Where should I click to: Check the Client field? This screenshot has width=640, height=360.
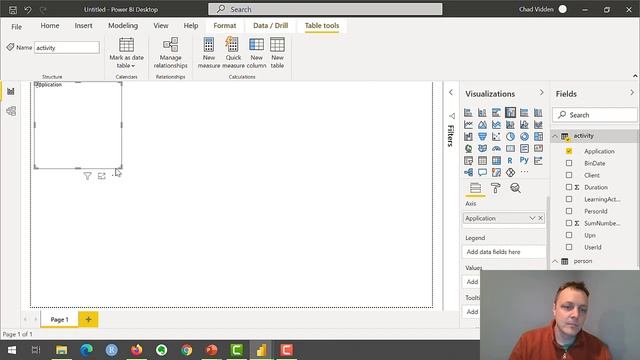569,175
